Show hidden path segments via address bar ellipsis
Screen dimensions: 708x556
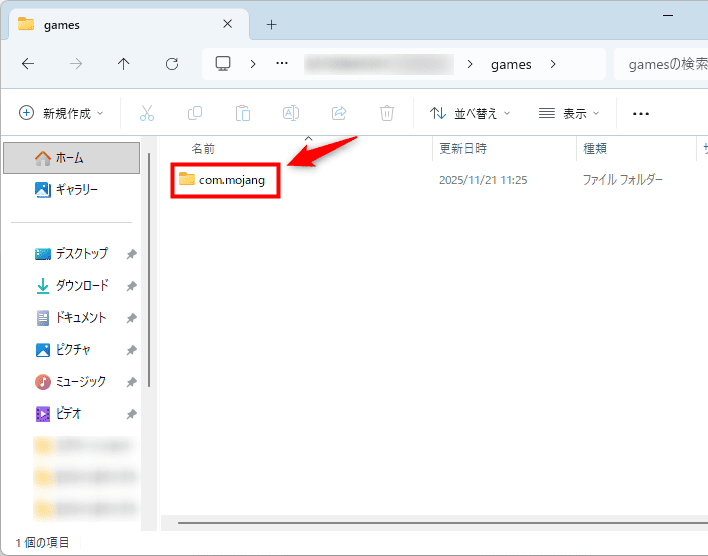click(282, 63)
